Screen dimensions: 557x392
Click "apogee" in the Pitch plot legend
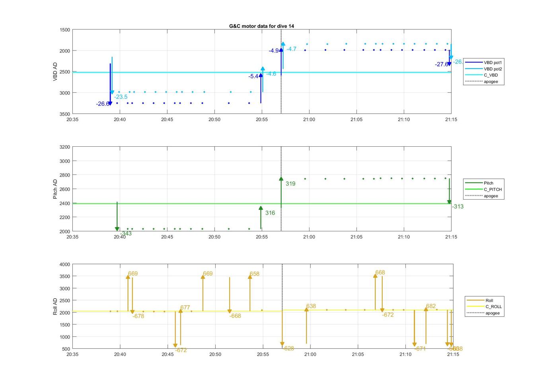click(x=483, y=196)
